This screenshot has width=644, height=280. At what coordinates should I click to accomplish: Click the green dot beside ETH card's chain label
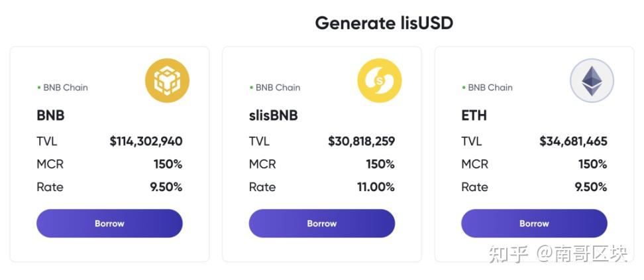click(464, 88)
